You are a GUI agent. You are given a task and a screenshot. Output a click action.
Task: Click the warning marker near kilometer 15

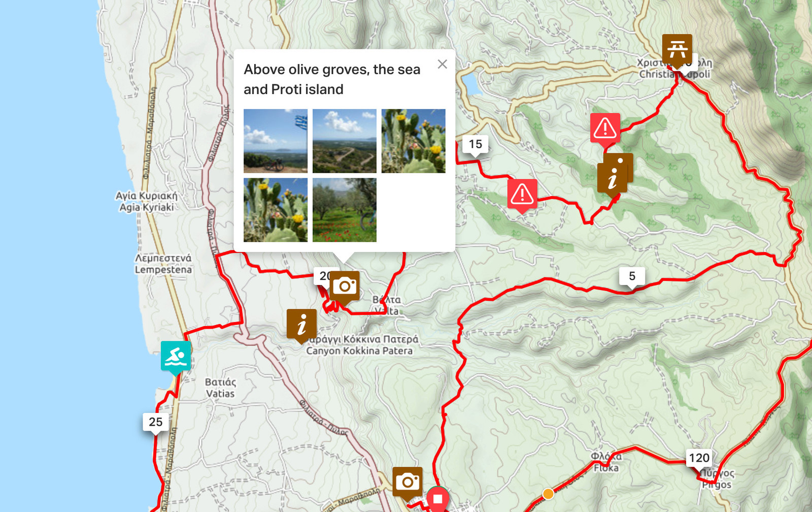tap(522, 195)
